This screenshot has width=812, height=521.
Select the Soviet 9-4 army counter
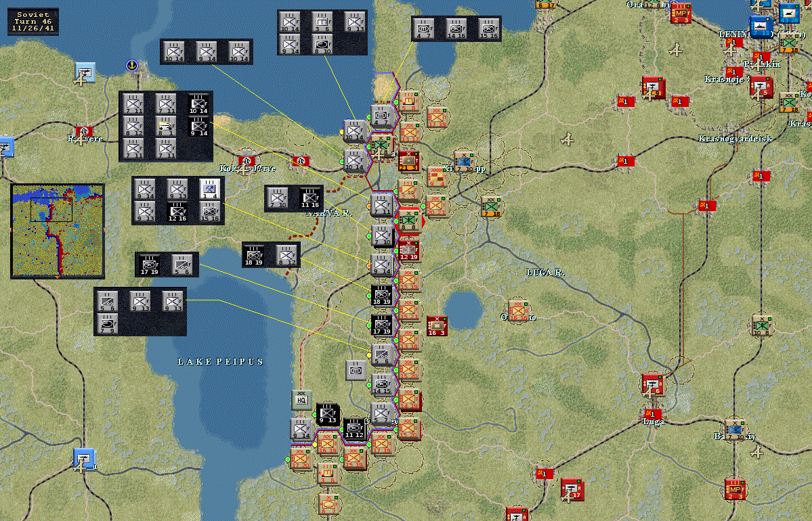point(437,177)
